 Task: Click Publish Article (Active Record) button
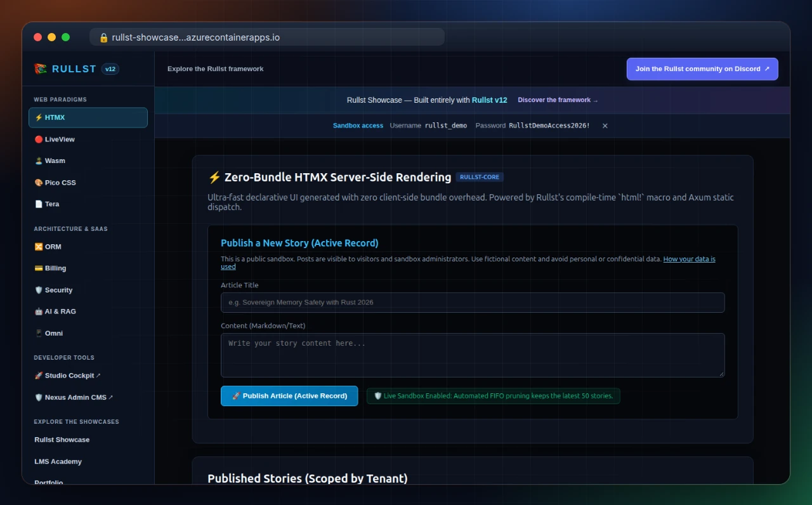[x=289, y=396]
